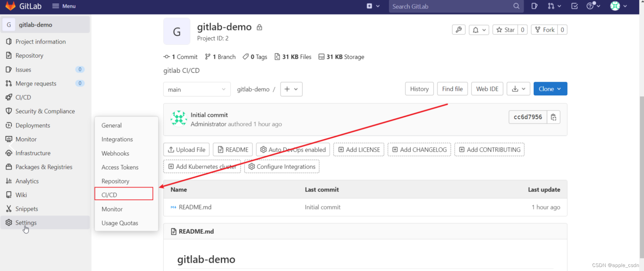Image resolution: width=644 pixels, height=271 pixels.
Task: Click Add Kubernetes cluster
Action: click(202, 166)
